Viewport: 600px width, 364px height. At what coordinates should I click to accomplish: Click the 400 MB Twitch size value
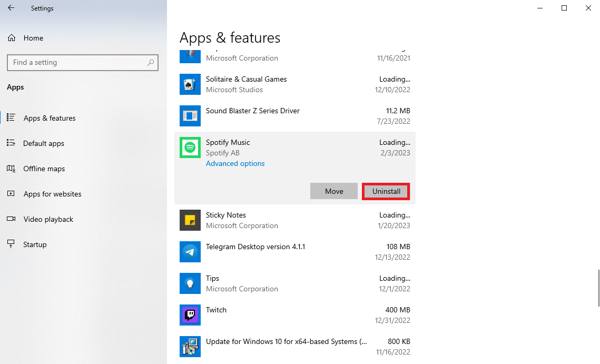398,310
